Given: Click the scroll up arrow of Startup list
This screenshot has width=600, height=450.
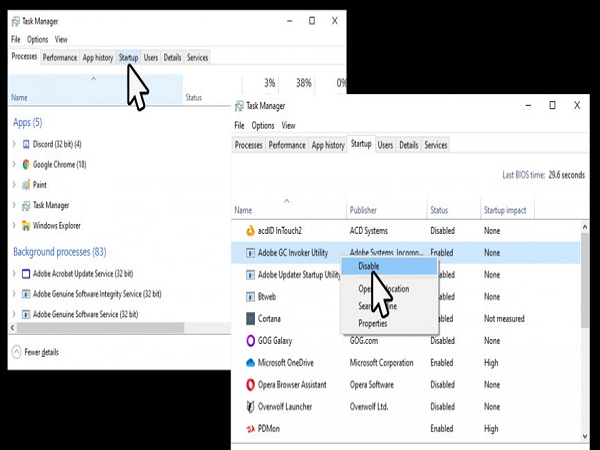Looking at the screenshot, I should [x=585, y=227].
